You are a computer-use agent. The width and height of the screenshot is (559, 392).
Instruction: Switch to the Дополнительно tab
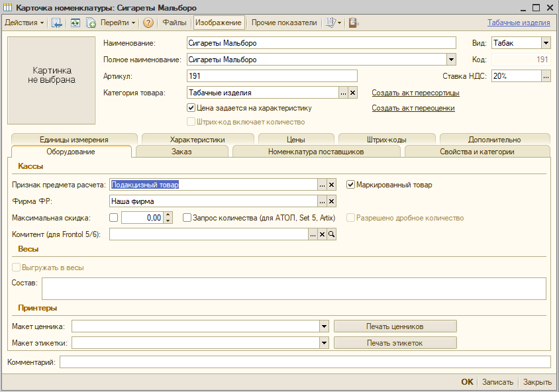click(495, 139)
